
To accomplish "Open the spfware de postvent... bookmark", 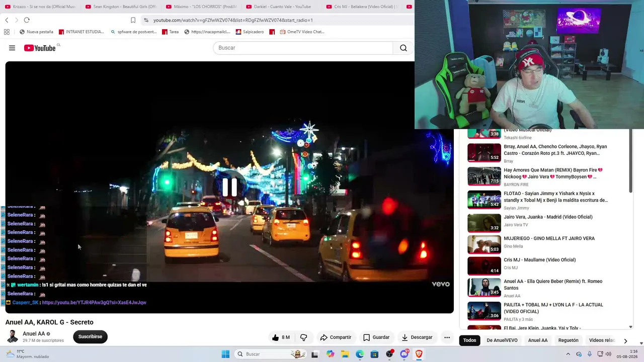I will pos(133,32).
